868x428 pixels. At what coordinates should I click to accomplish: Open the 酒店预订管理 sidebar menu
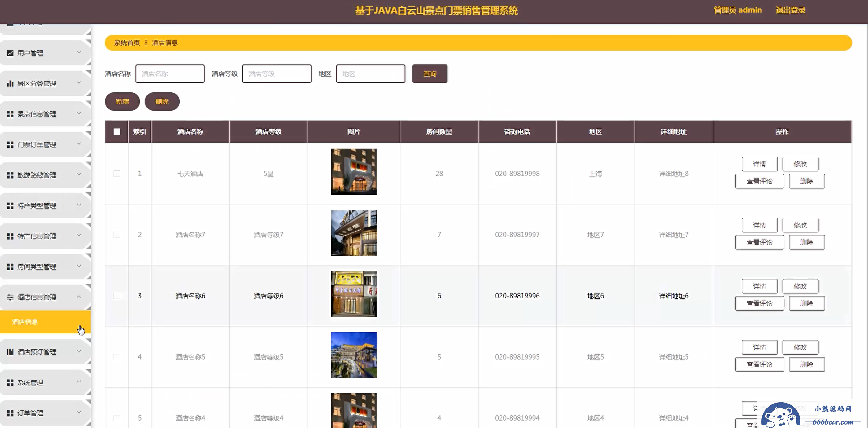[x=46, y=352]
